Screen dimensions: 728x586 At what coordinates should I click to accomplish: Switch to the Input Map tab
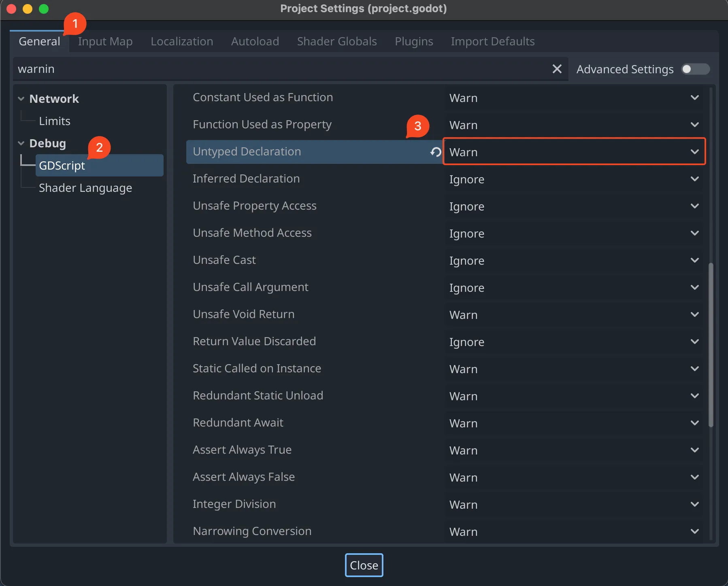[x=105, y=41]
